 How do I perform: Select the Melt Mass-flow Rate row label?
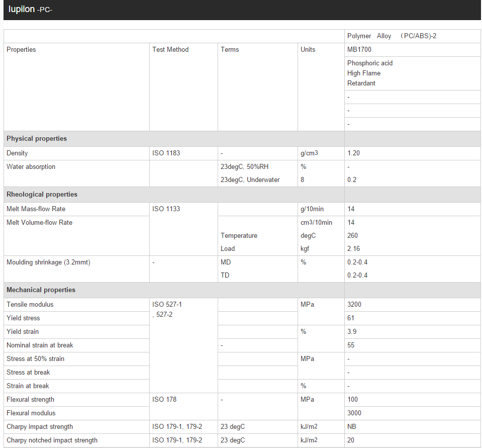[36, 209]
